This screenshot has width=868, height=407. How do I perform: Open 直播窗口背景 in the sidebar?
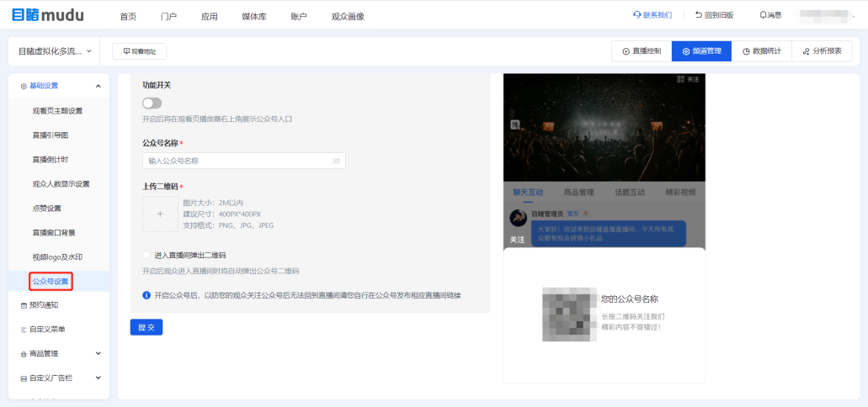click(54, 233)
